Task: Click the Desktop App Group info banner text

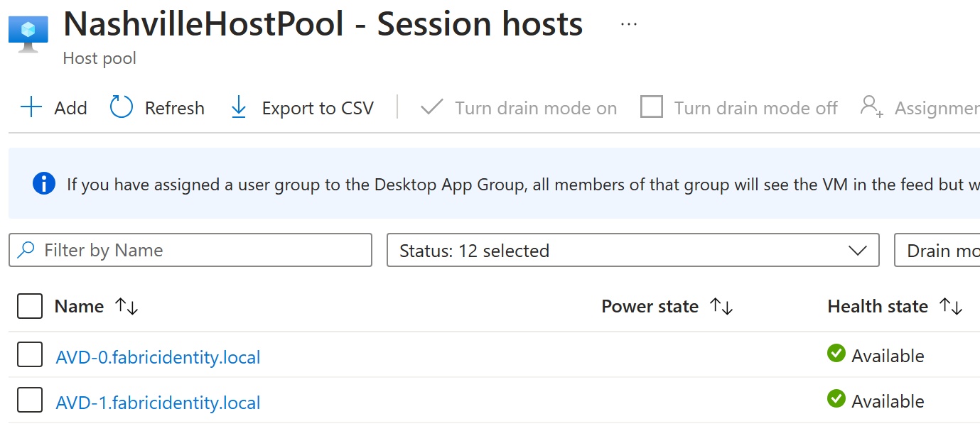Action: point(523,185)
